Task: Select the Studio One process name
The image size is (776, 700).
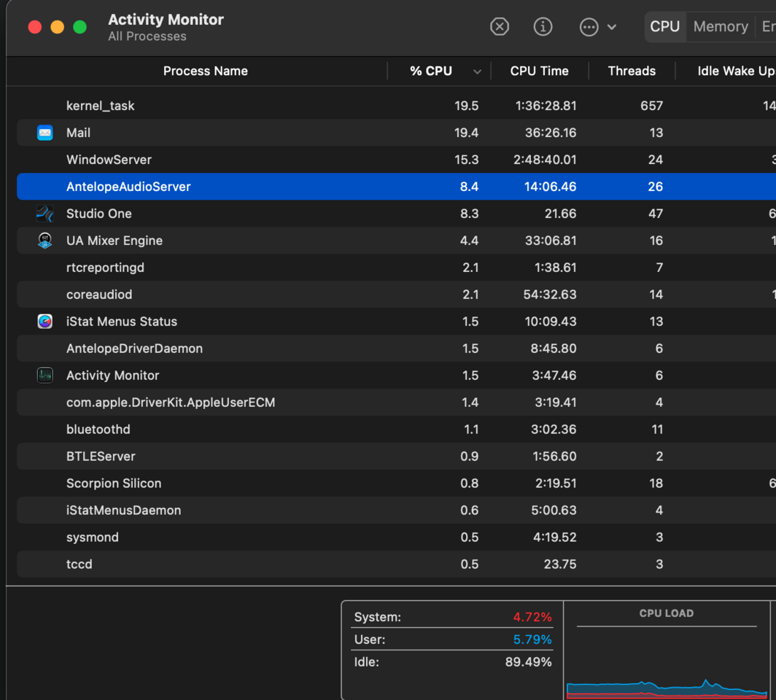Action: pos(99,214)
